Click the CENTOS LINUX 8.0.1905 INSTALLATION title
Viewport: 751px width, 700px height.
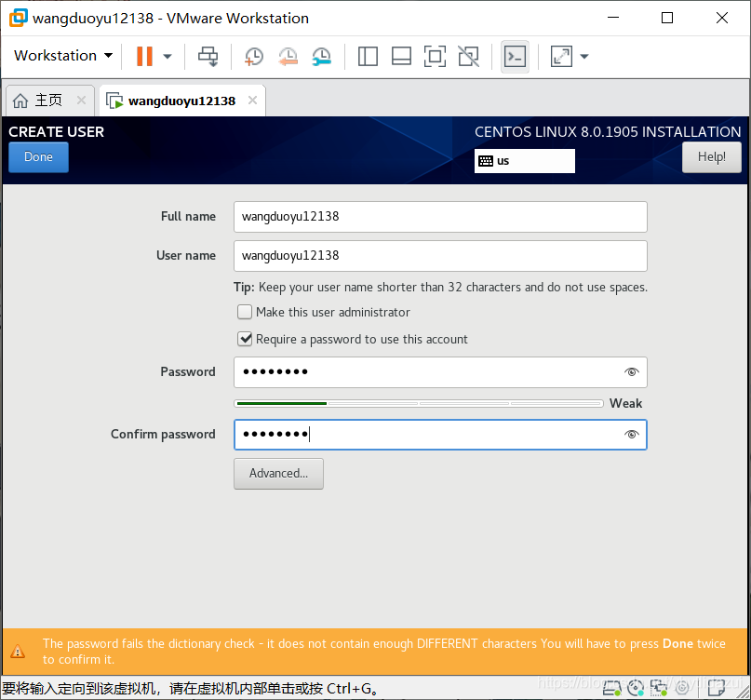pyautogui.click(x=608, y=132)
